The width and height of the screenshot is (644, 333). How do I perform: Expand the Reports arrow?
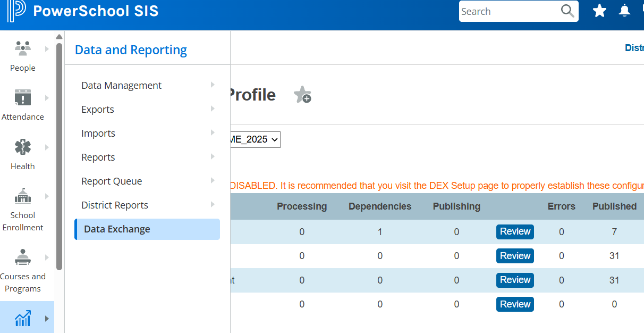click(x=213, y=156)
